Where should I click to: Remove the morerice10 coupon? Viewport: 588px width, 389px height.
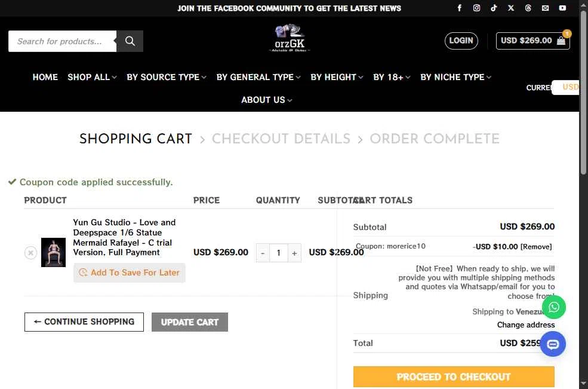(x=536, y=247)
